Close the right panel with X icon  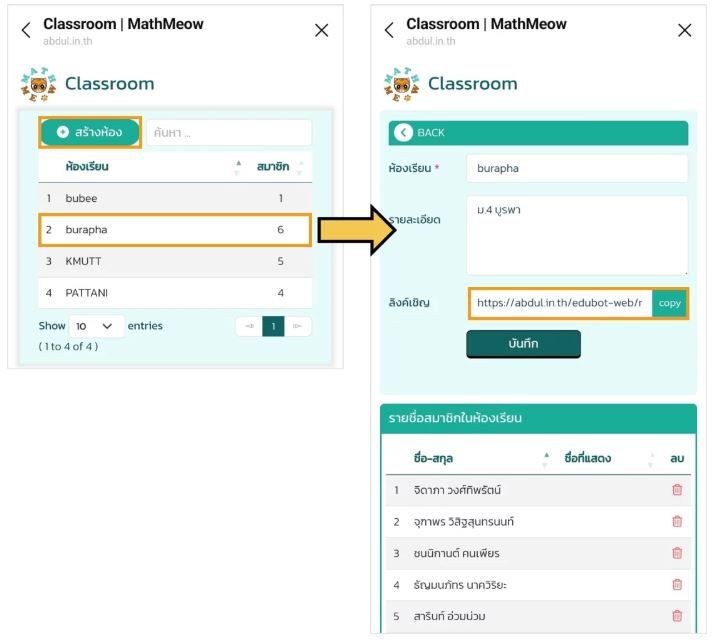(x=684, y=31)
